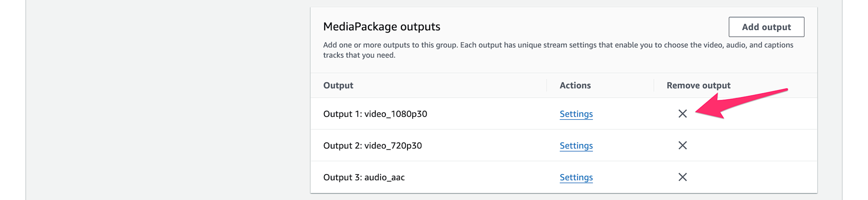Open Settings for Output 1 video_1080p30
Image resolution: width=868 pixels, height=200 pixels.
tap(576, 114)
